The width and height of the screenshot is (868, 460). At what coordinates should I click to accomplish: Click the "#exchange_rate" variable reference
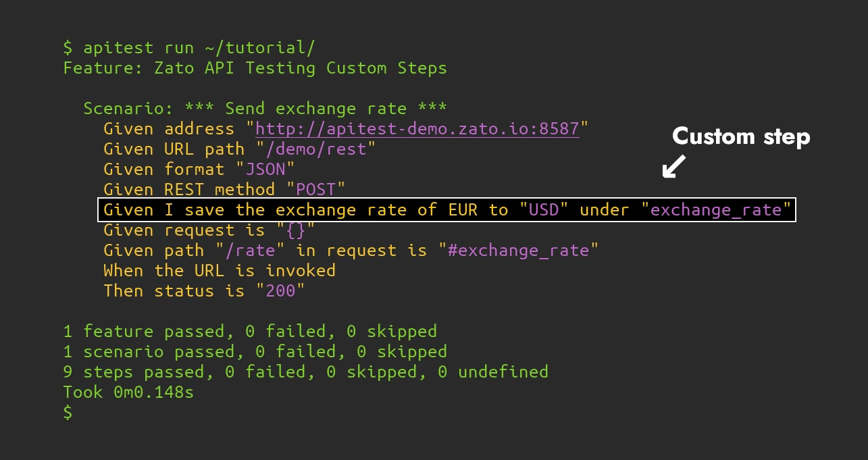point(517,251)
